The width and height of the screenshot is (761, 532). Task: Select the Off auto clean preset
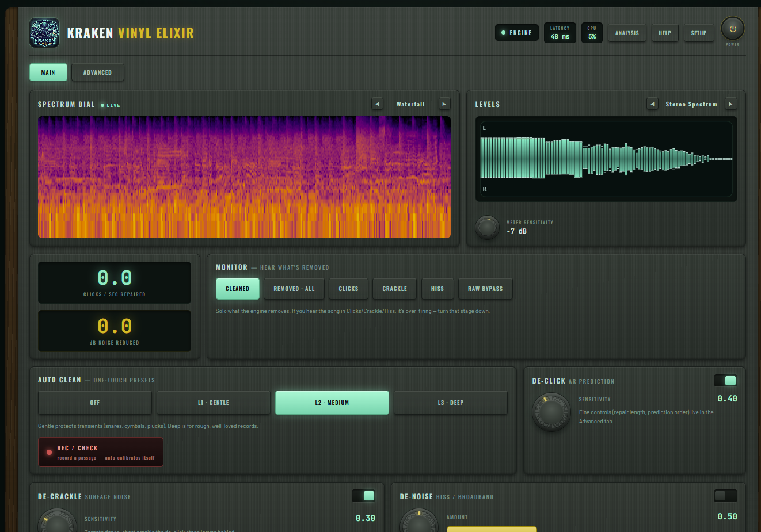pos(95,403)
